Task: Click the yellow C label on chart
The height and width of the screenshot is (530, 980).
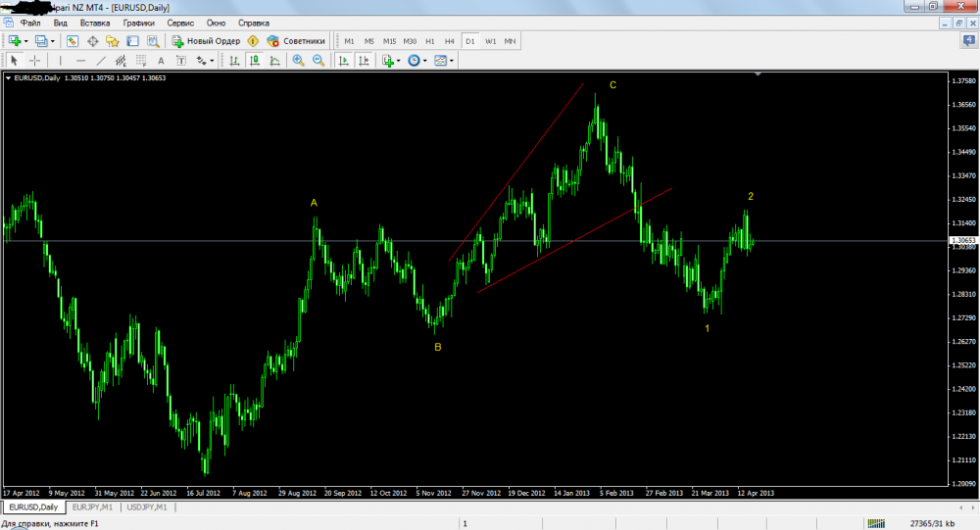Action: point(613,85)
